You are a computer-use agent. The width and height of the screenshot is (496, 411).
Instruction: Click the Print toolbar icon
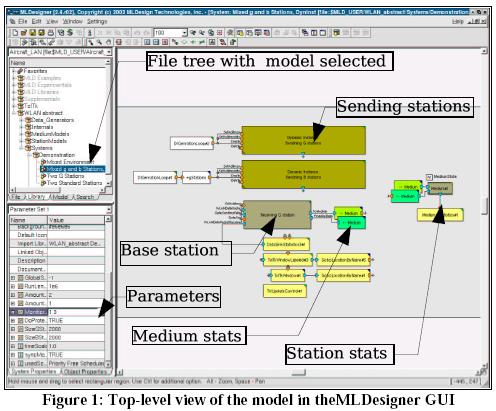click(x=51, y=33)
